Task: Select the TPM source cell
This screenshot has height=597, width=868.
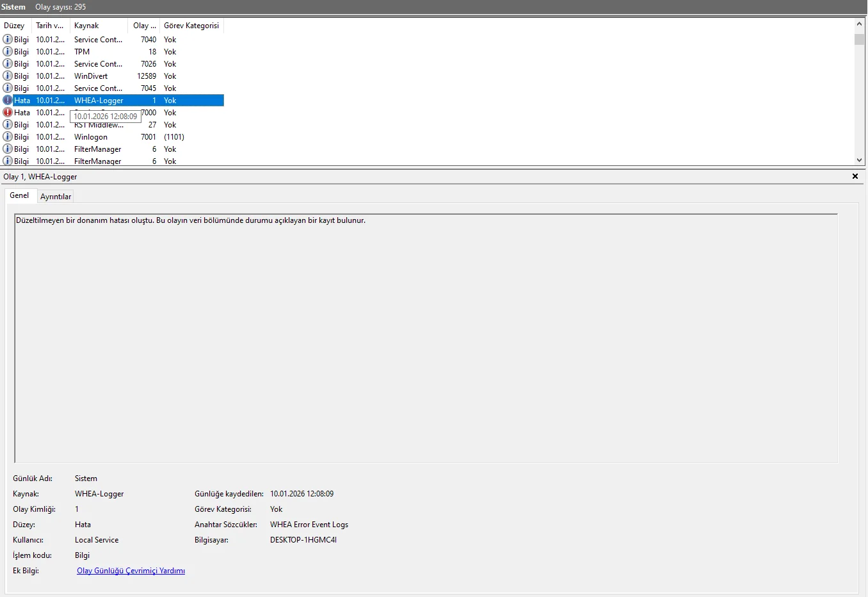Action: pyautogui.click(x=82, y=52)
